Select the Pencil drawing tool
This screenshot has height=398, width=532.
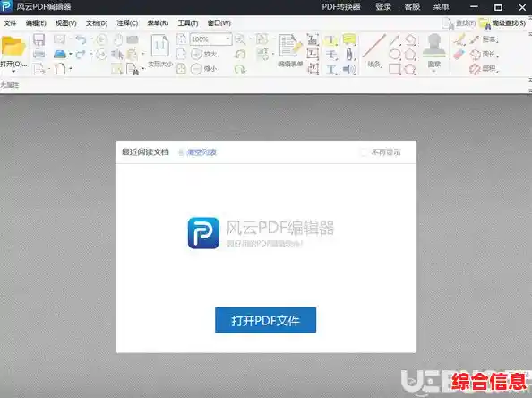pyautogui.click(x=459, y=39)
